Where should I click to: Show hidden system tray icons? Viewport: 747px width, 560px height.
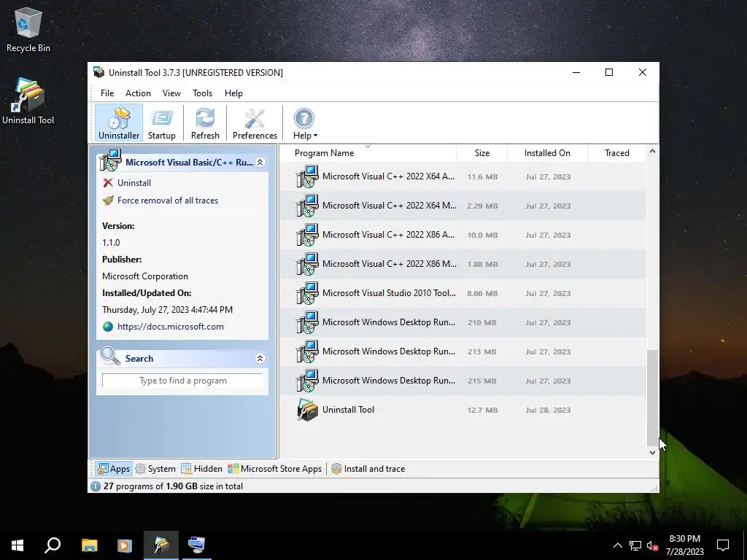[x=617, y=545]
